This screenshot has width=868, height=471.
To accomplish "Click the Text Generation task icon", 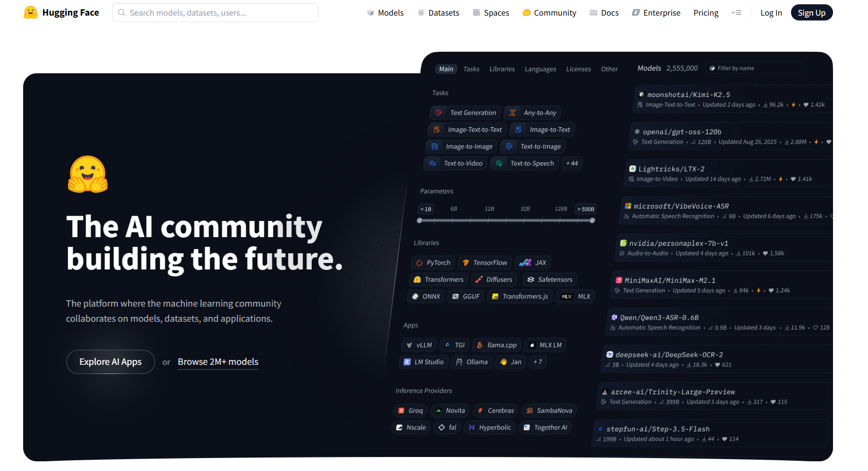I will (438, 113).
